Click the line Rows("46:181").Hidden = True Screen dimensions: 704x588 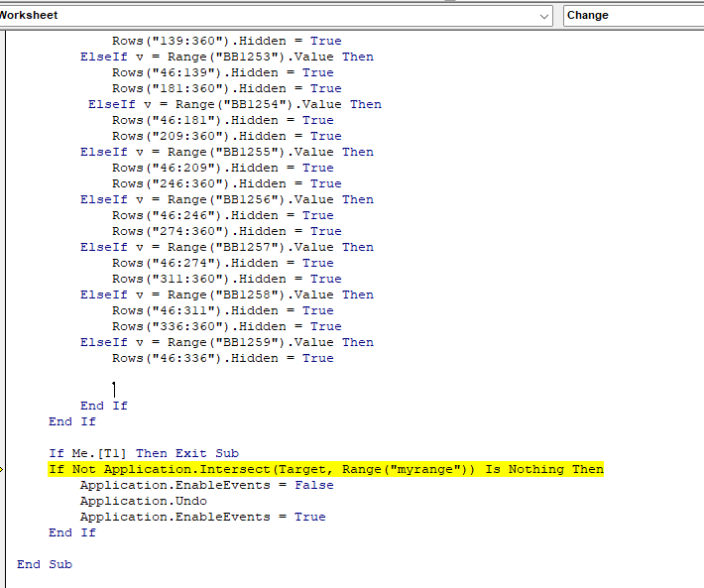[x=223, y=120]
